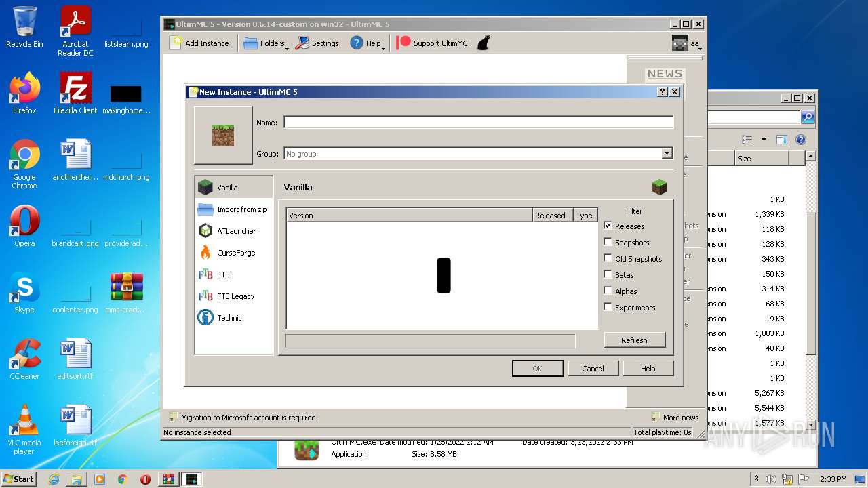868x488 pixels.
Task: Click Migration to Microsoft account news text
Action: click(x=248, y=418)
